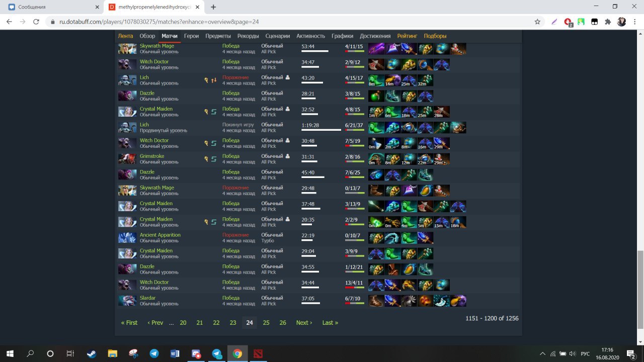
Task: Go to page 25
Action: point(266,323)
